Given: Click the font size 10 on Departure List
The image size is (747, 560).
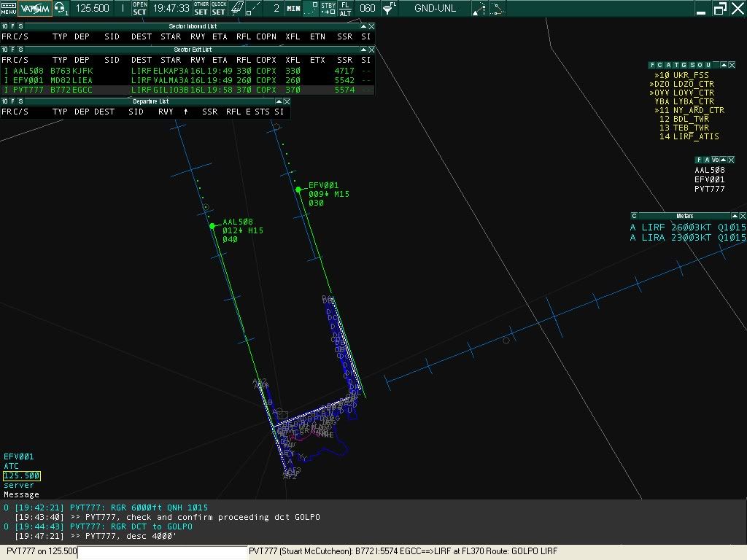Looking at the screenshot, I should tap(5, 101).
